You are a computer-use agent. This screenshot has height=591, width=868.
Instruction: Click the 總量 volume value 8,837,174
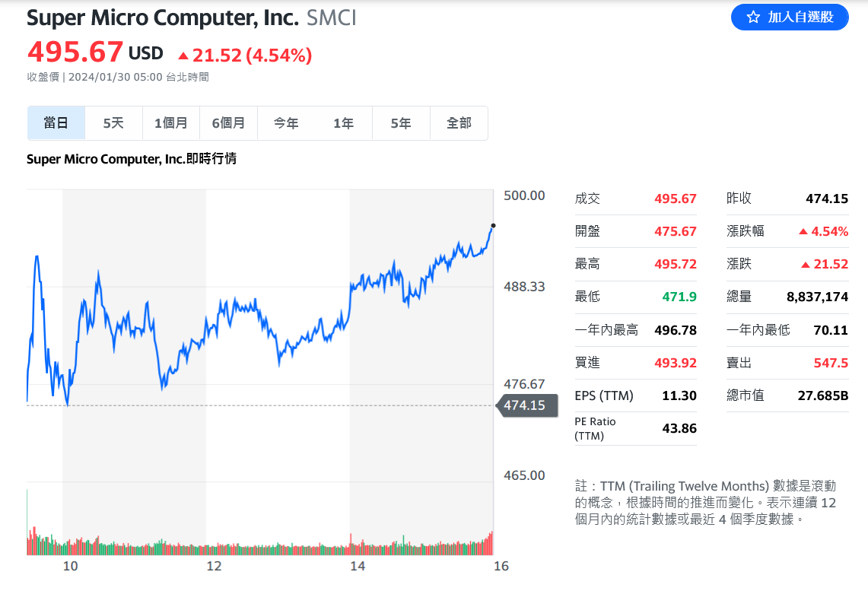[817, 297]
